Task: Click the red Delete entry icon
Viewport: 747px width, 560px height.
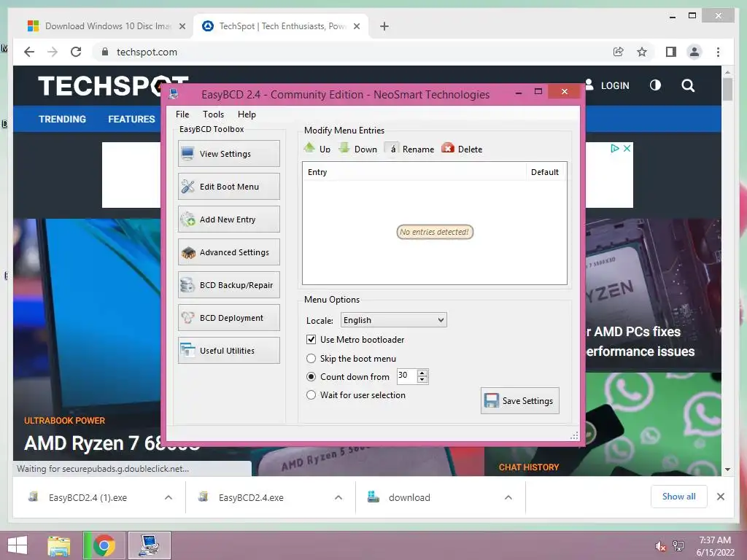Action: (x=448, y=148)
